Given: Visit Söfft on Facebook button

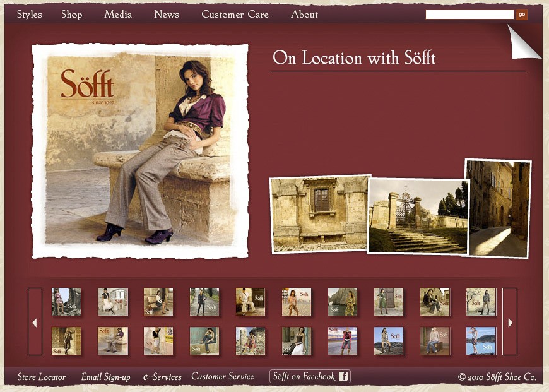Looking at the screenshot, I should click(310, 377).
